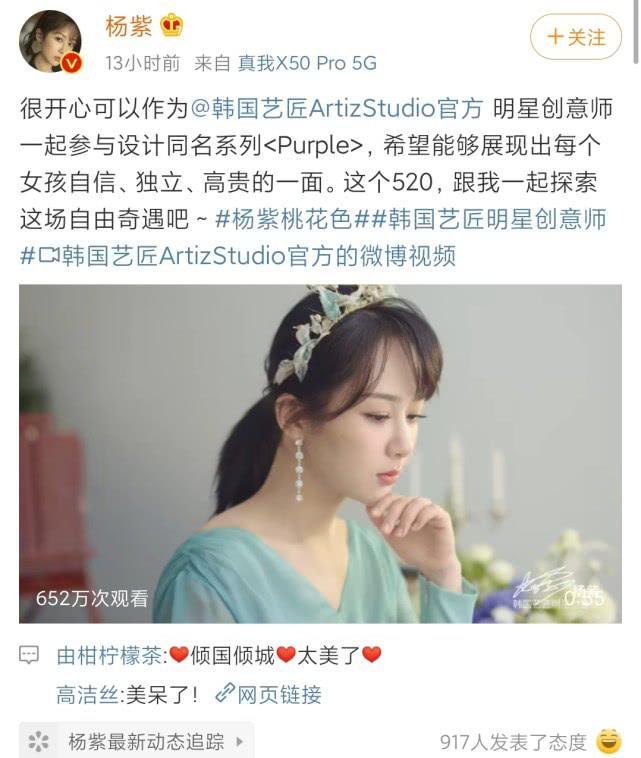Click the username 杨紫

(x=129, y=26)
